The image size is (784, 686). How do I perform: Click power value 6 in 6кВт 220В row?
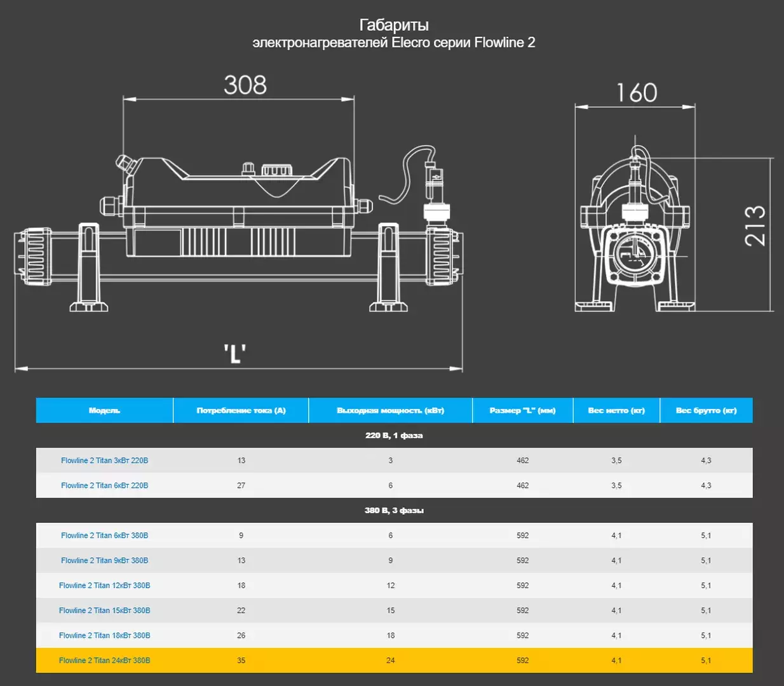(390, 485)
